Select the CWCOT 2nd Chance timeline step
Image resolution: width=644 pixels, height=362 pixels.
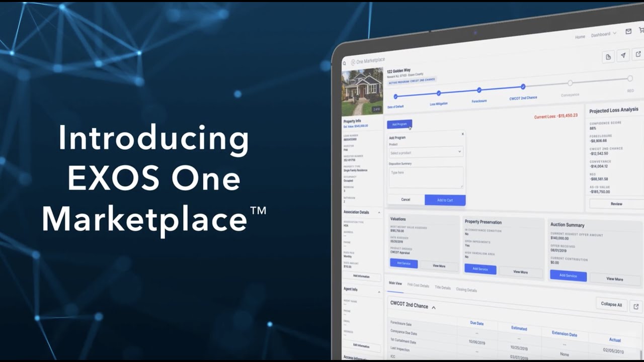(523, 86)
